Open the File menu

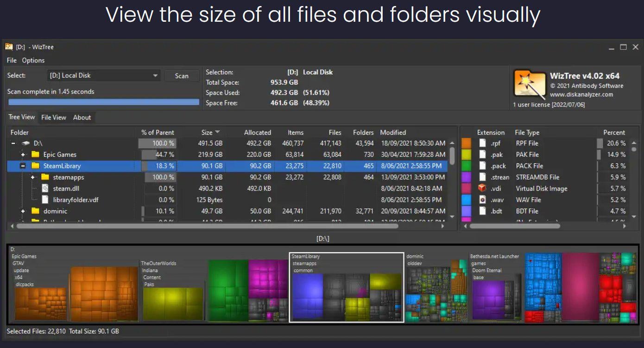12,60
